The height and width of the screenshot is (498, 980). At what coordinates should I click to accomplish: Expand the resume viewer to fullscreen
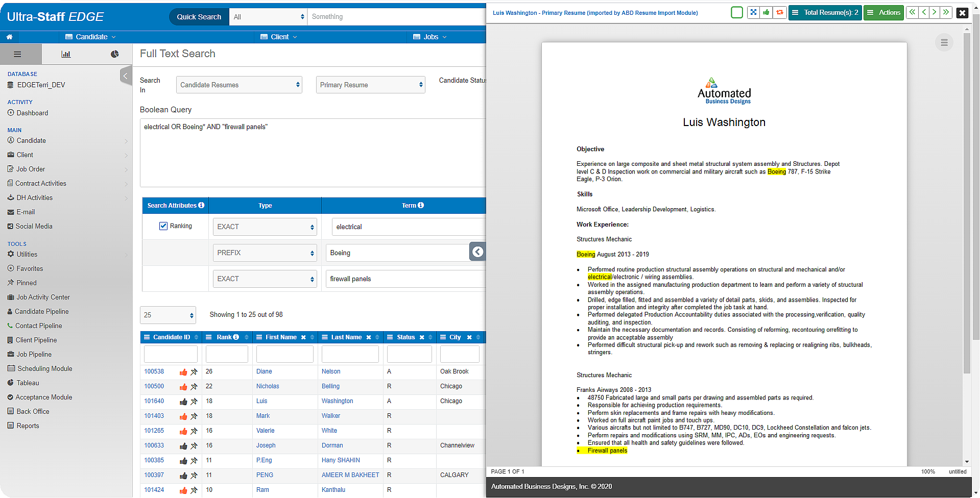pos(753,12)
